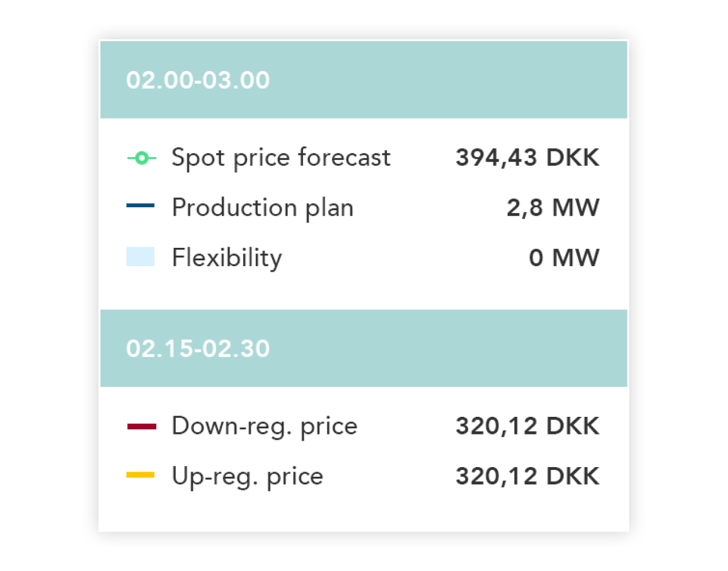Click the 320,12 DKK Down-reg. price value
Screen dimensions: 728x571
click(x=527, y=426)
